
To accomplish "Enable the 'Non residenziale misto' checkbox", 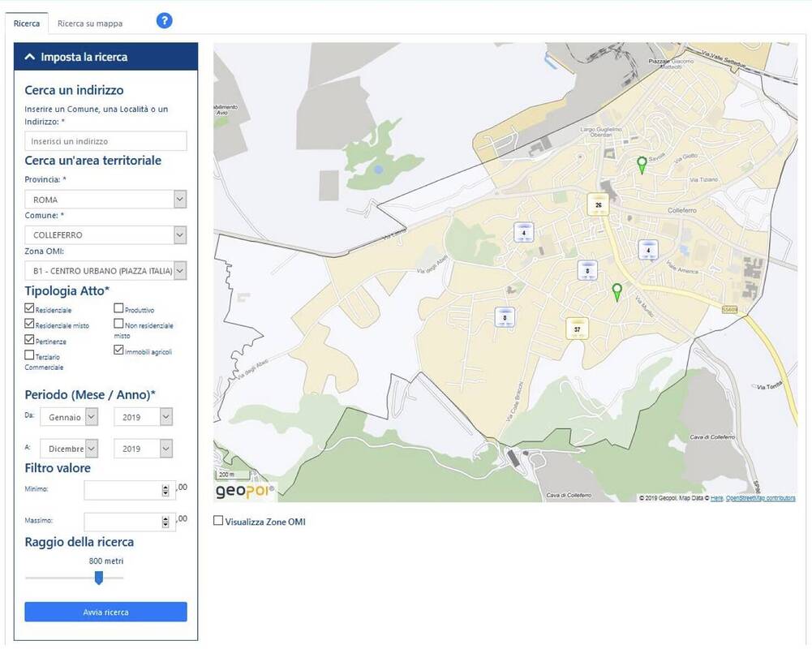I will (118, 324).
